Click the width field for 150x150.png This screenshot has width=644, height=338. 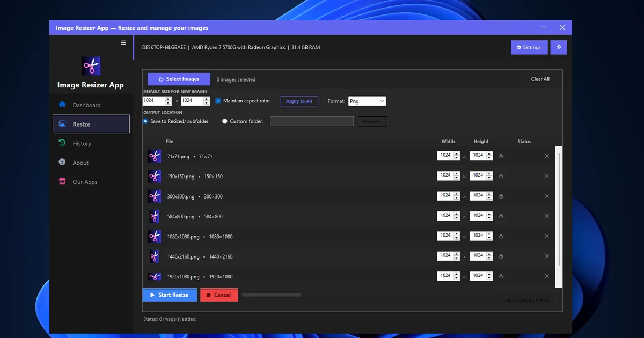point(445,176)
